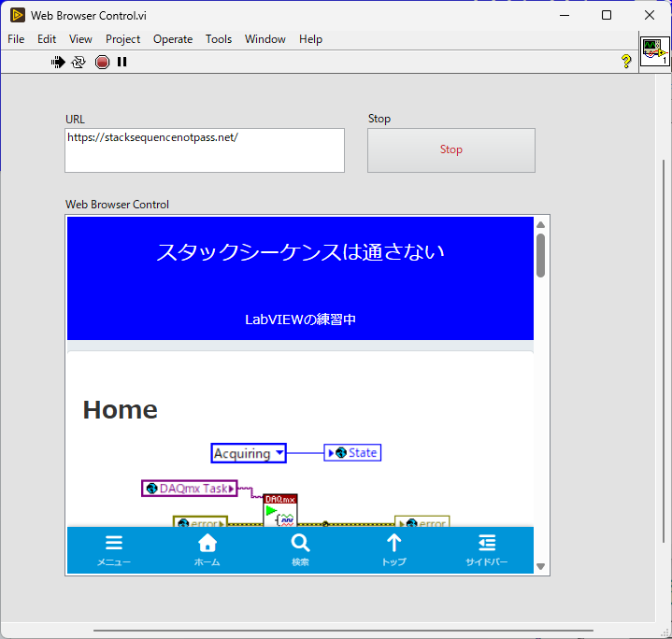The image size is (672, 639).
Task: Open the Operate menu
Action: click(173, 39)
